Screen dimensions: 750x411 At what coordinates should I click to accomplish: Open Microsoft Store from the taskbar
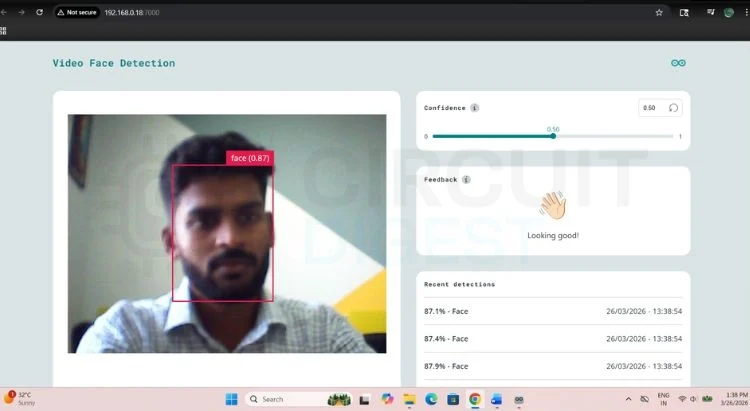453,399
